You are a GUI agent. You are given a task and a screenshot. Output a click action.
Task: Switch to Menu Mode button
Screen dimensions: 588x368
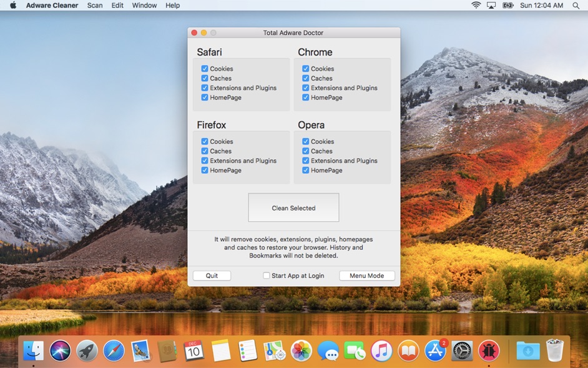point(367,276)
